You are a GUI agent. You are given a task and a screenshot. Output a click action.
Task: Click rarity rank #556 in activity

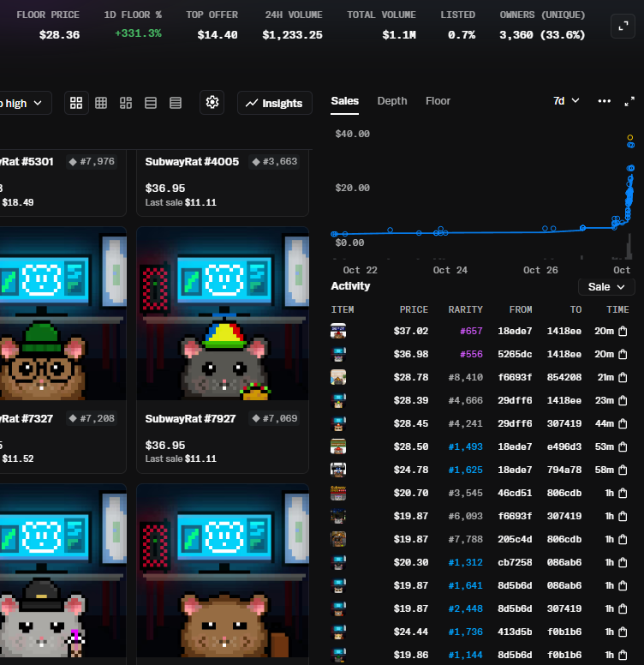471,354
